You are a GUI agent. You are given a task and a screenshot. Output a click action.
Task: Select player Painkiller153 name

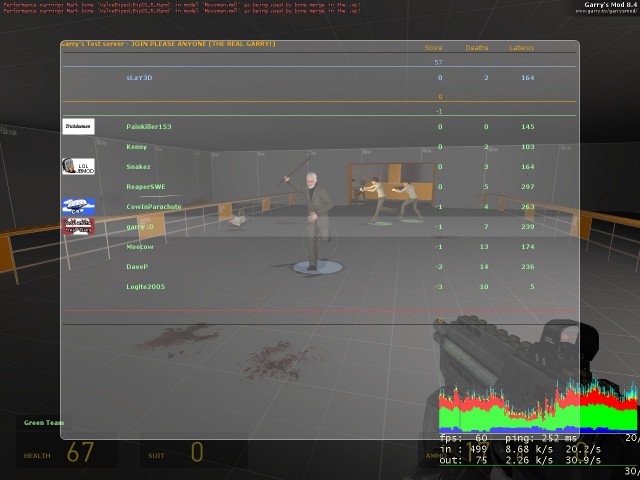pyautogui.click(x=149, y=127)
